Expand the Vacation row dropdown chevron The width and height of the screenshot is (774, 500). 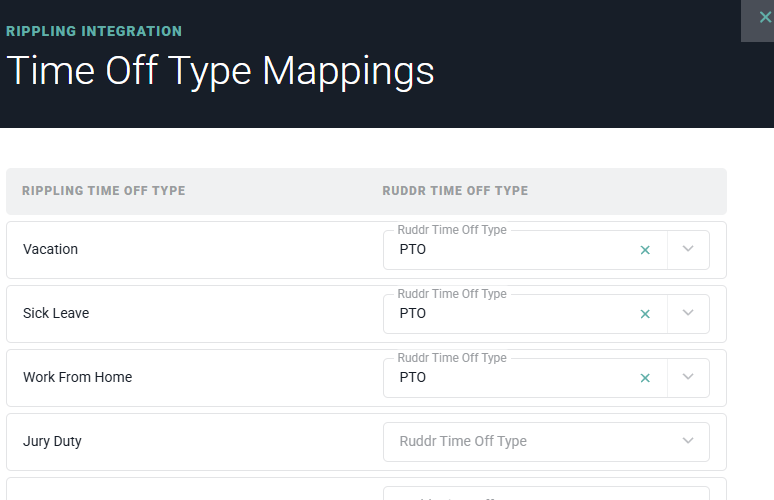click(x=688, y=250)
